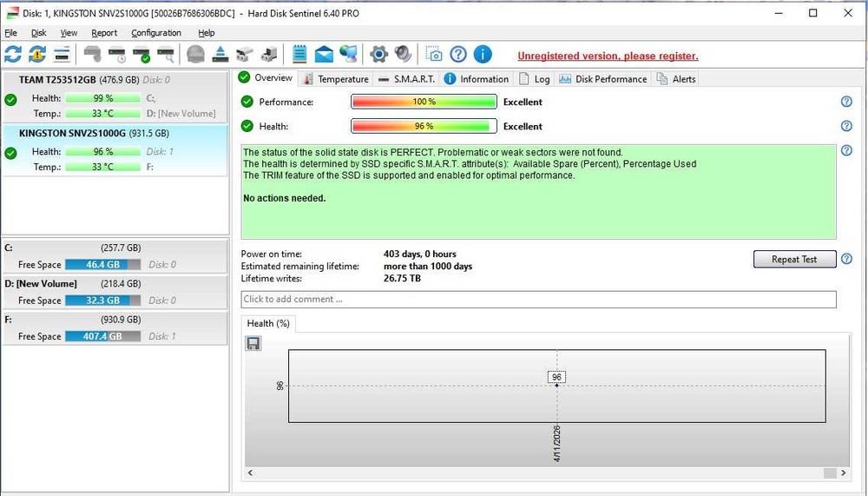
Task: Click the Unregistered version register link
Action: tap(608, 56)
